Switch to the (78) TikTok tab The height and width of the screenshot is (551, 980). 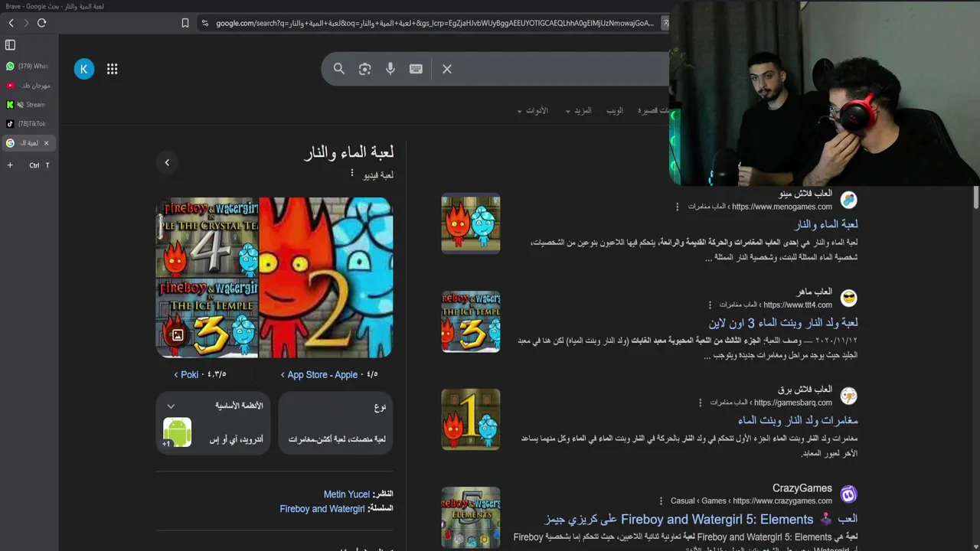[x=28, y=124]
